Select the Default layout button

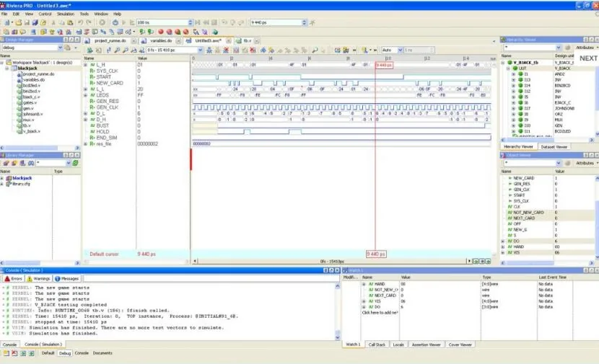[x=48, y=353]
